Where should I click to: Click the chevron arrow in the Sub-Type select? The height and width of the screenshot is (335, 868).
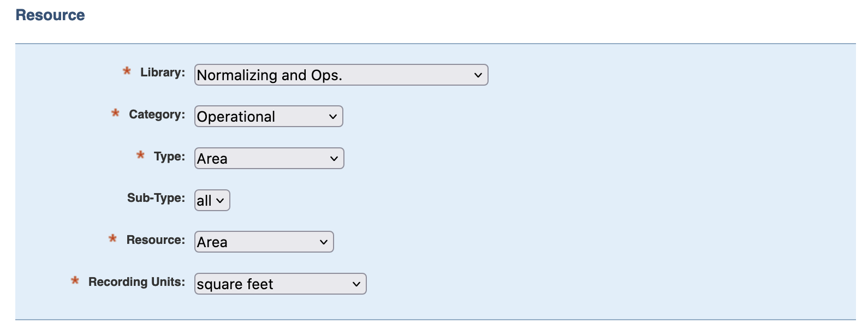point(220,201)
